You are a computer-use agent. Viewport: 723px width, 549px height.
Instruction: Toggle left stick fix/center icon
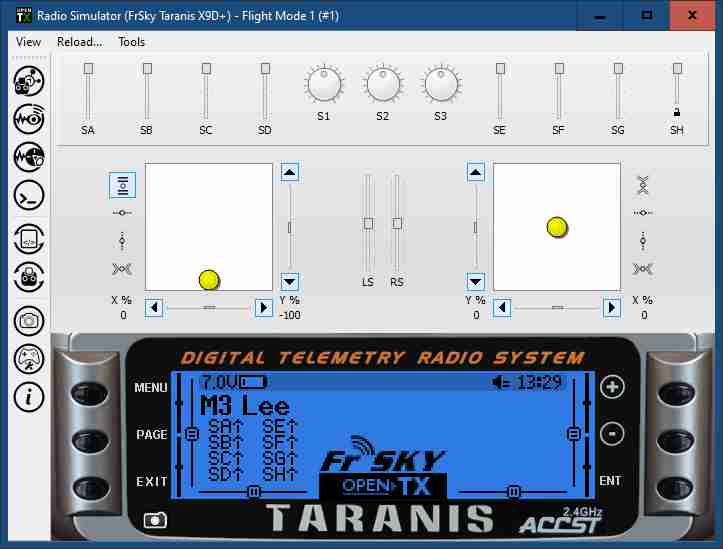pos(122,269)
